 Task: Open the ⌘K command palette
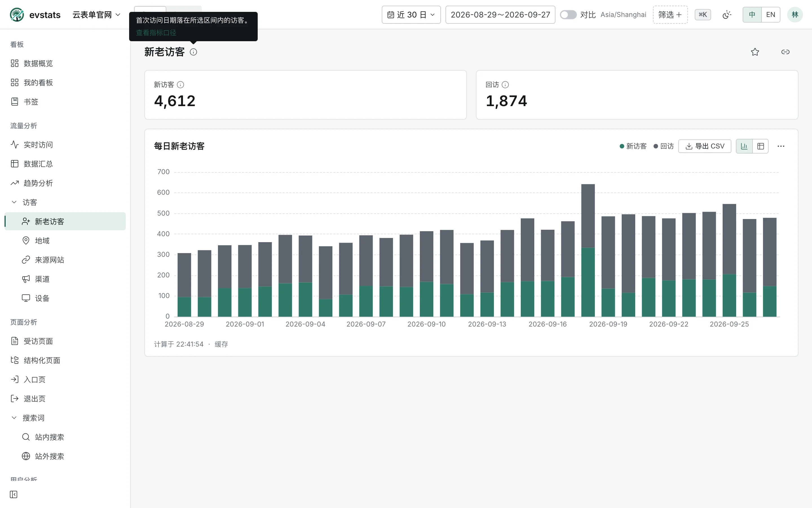tap(703, 15)
